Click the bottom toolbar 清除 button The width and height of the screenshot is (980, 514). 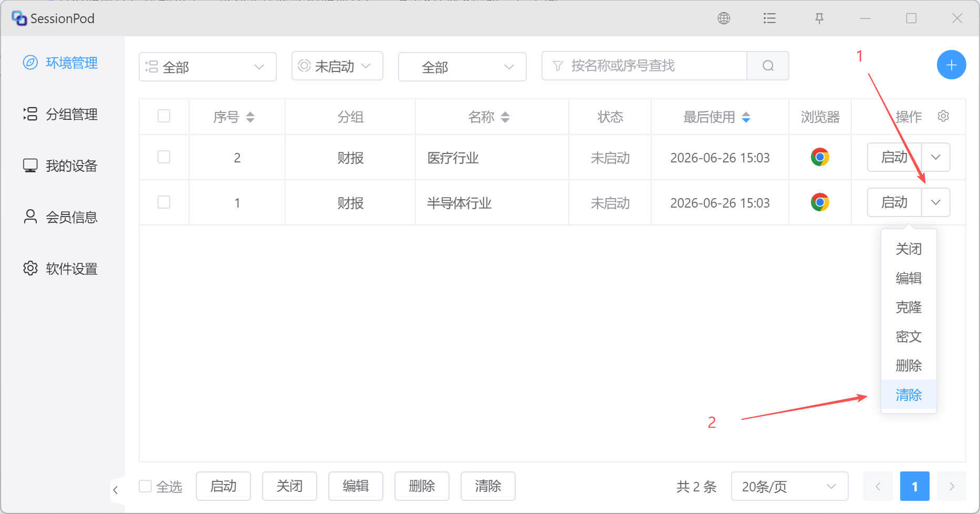[x=488, y=486]
